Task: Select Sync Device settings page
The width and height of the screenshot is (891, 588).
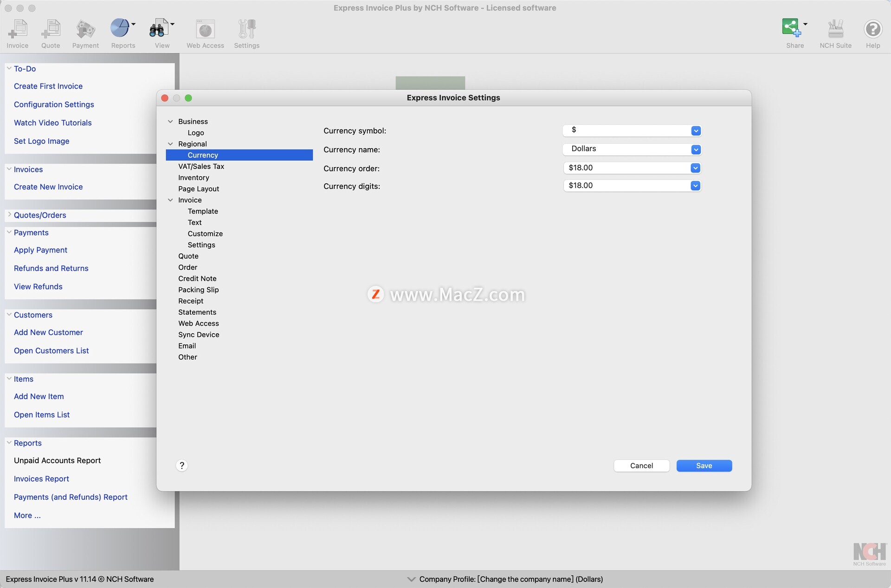Action: [199, 335]
